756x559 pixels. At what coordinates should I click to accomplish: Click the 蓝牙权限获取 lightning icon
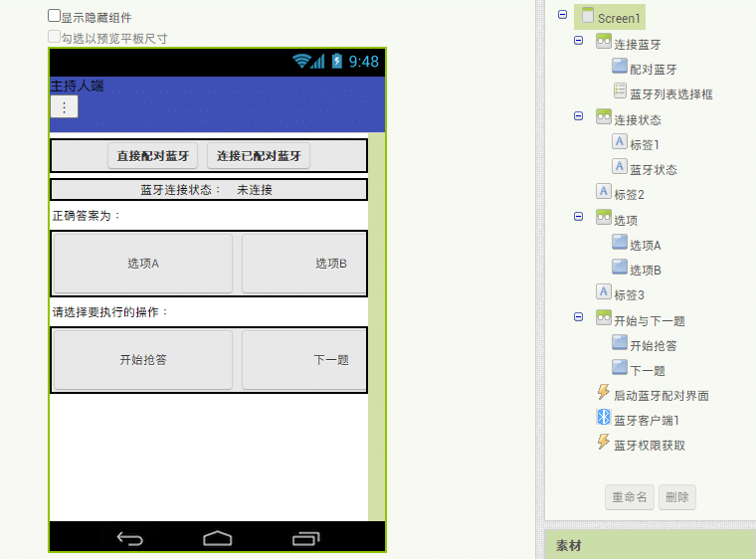click(x=603, y=444)
